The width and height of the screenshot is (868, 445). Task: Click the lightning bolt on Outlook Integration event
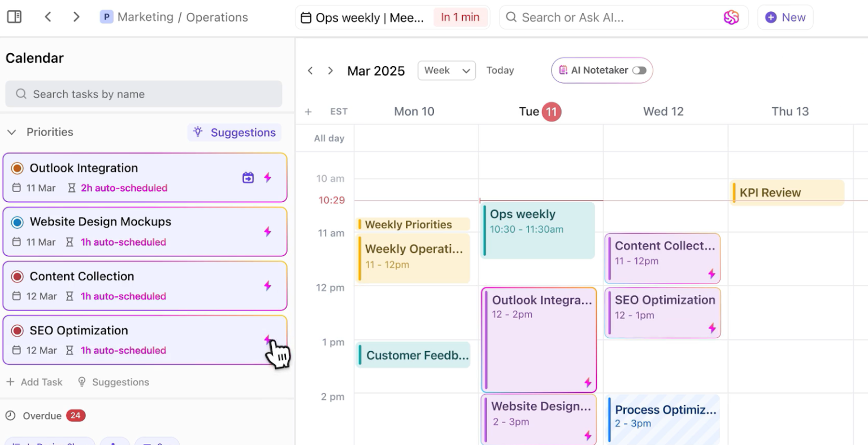588,382
